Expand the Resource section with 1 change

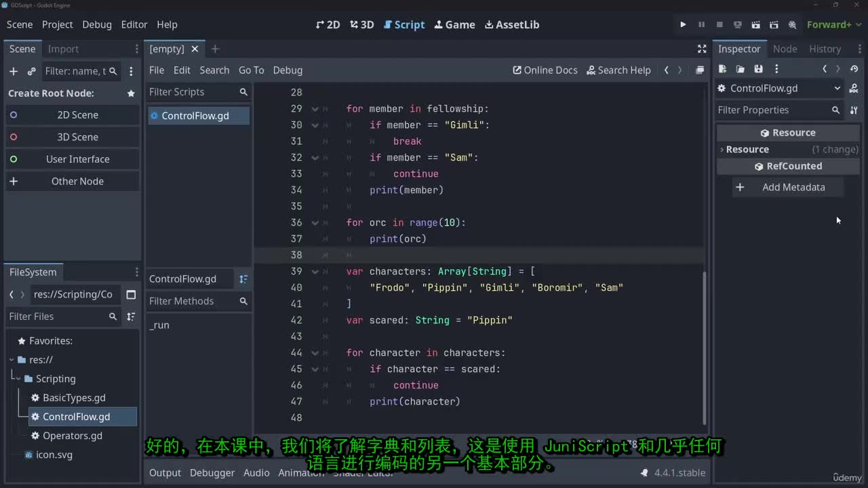789,149
